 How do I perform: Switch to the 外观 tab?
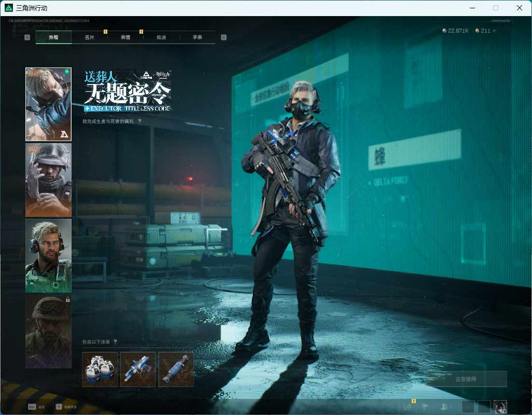(53, 37)
